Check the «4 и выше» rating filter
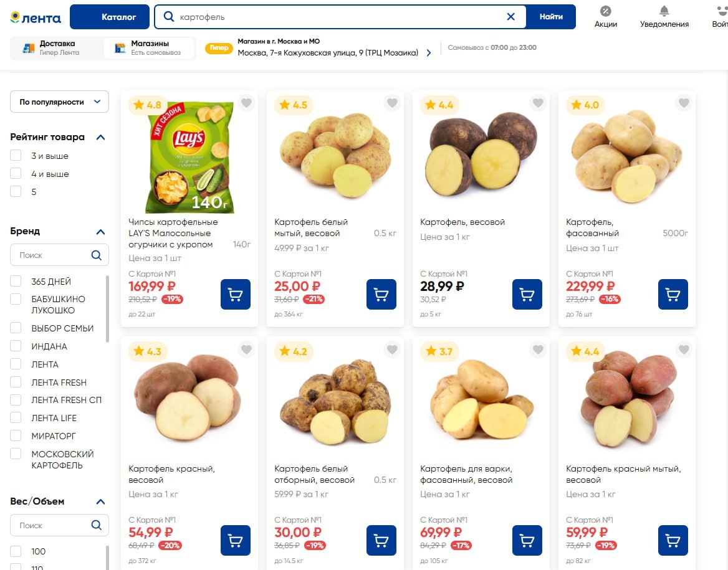Screen dimensions: 728x570 point(16,174)
